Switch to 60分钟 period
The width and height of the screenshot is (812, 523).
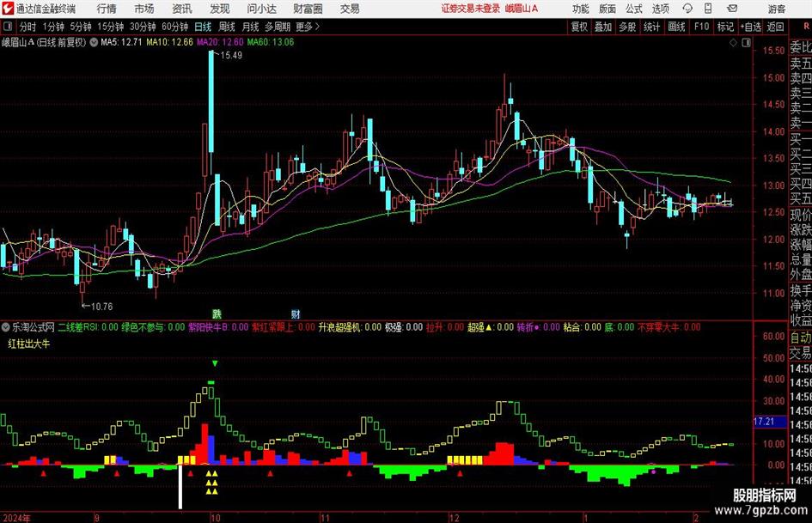pos(175,27)
